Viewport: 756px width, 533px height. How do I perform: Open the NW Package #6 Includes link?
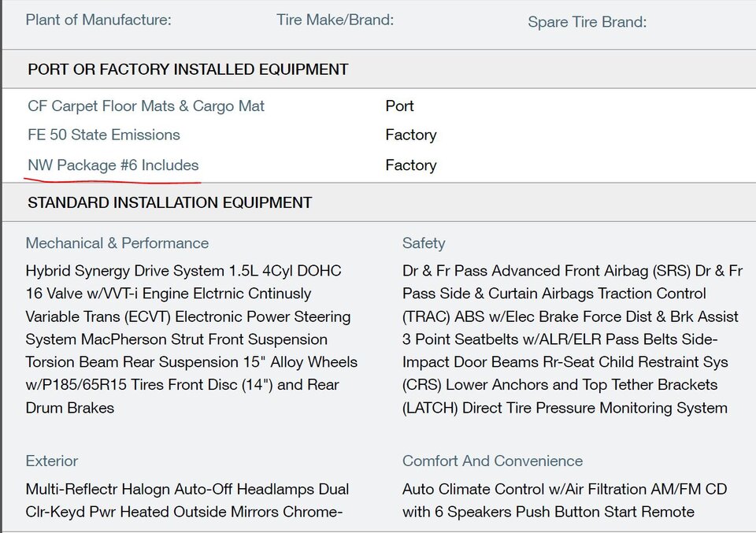[x=113, y=165]
